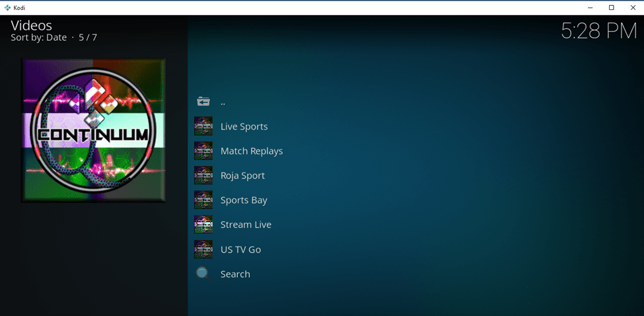This screenshot has width=644, height=316.
Task: Open the US TV Go entry
Action: tap(240, 249)
